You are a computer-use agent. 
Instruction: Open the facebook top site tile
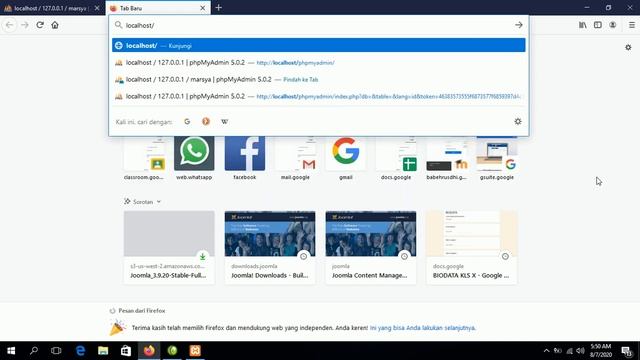pyautogui.click(x=244, y=158)
